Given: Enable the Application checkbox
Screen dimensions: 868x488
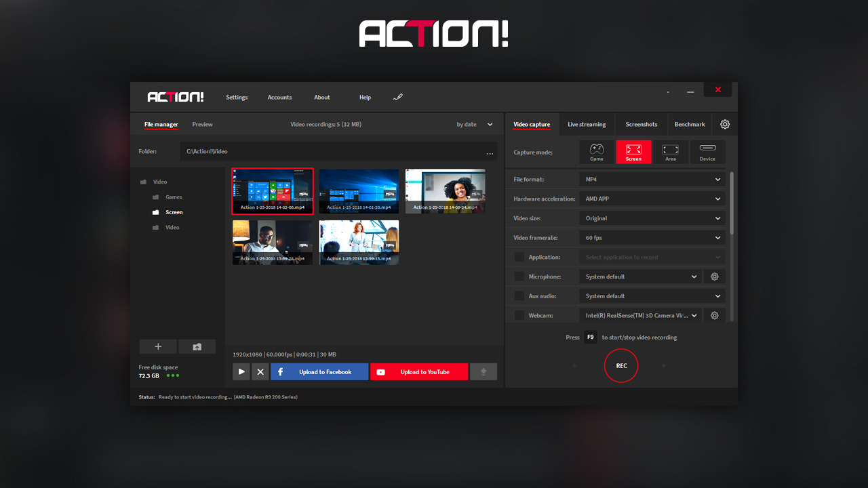Looking at the screenshot, I should click(x=519, y=257).
